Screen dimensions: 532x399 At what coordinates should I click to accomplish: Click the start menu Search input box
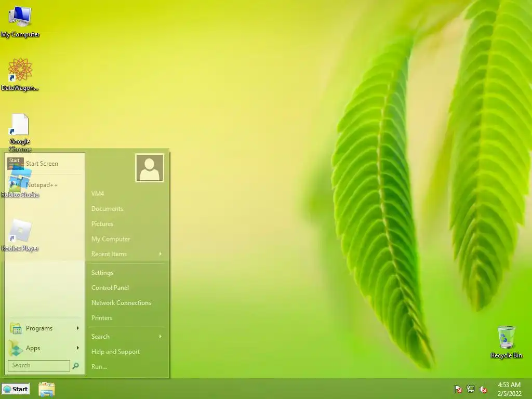point(39,365)
